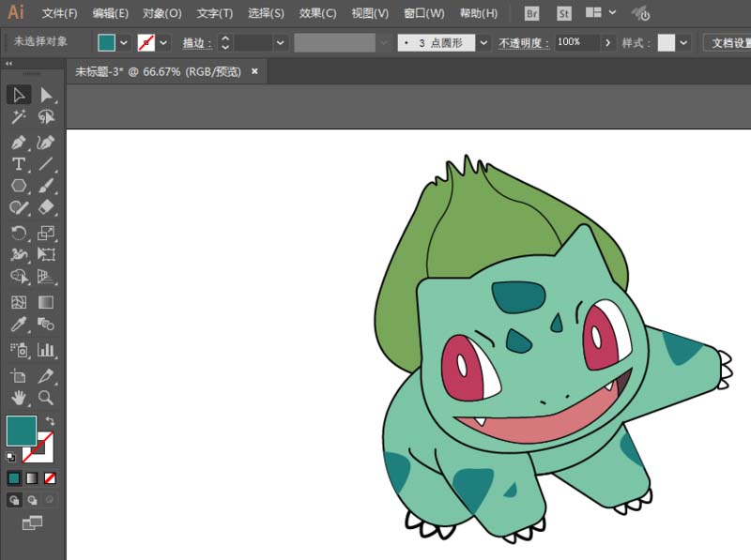
Task: Open Adobe Bridge via Br icon
Action: click(x=531, y=13)
